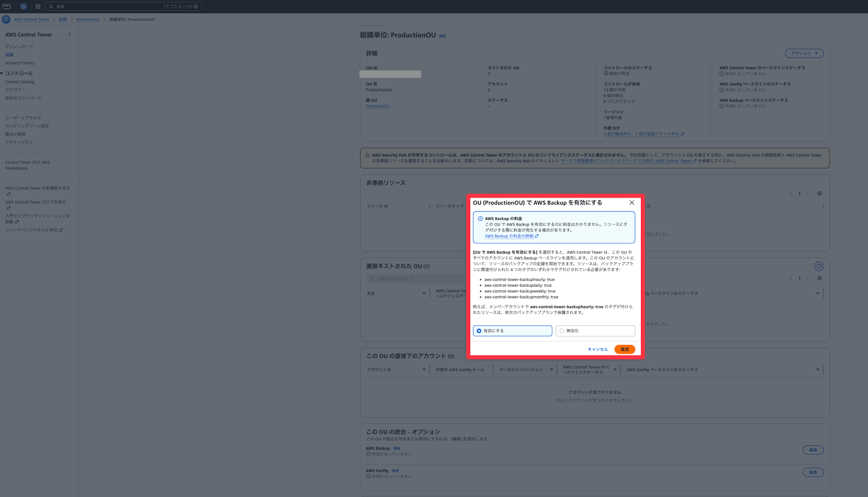The width and height of the screenshot is (868, 497).
Task: Open AWS Control Tower の新機能を見る link
Action: (37, 191)
